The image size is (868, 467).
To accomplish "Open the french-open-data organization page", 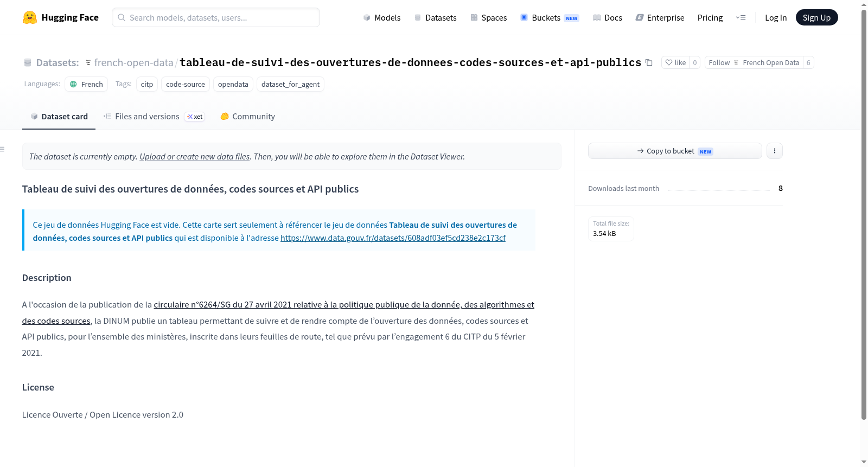I will pyautogui.click(x=133, y=62).
